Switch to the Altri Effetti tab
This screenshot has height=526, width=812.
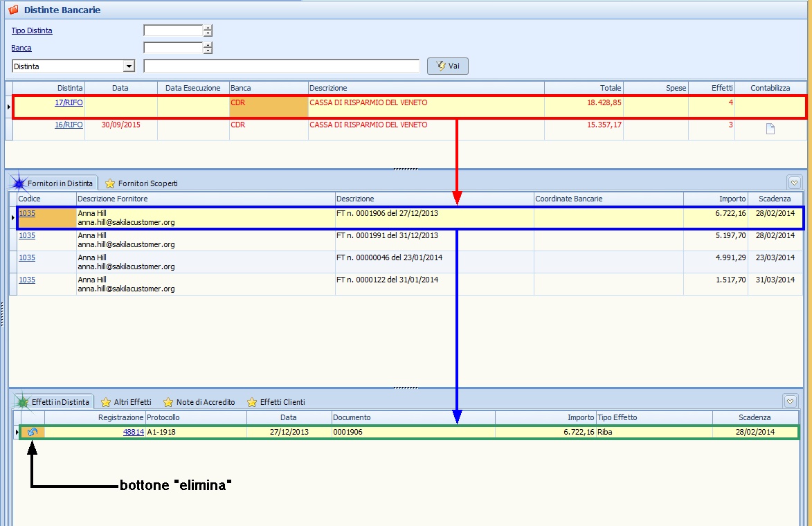click(126, 402)
